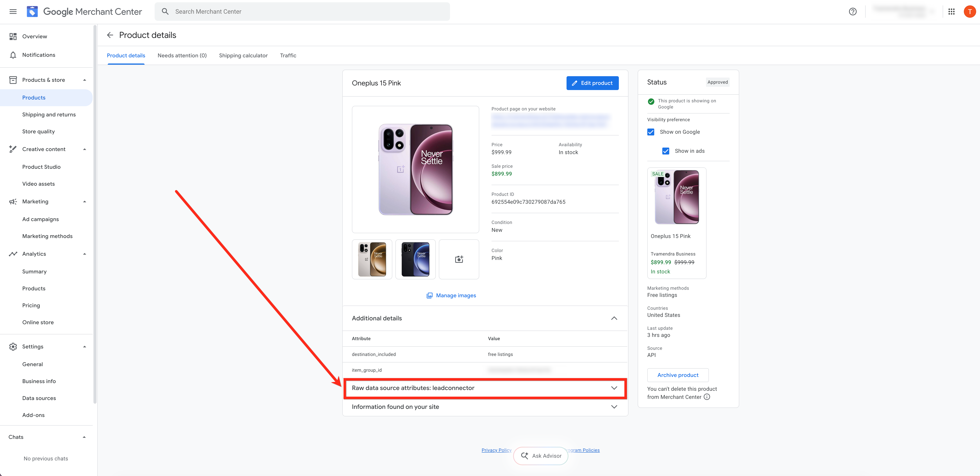980x476 pixels.
Task: Click the Products & store storefront icon
Action: (x=13, y=80)
